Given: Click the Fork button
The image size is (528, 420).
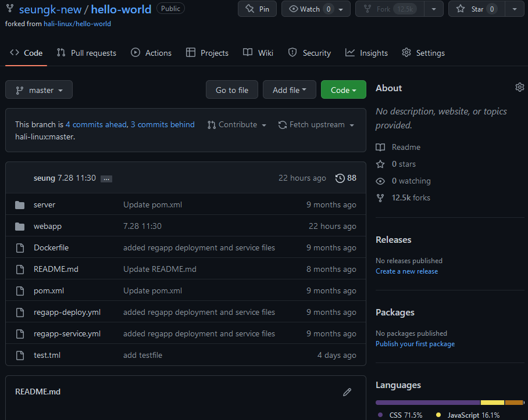Looking at the screenshot, I should 390,9.
